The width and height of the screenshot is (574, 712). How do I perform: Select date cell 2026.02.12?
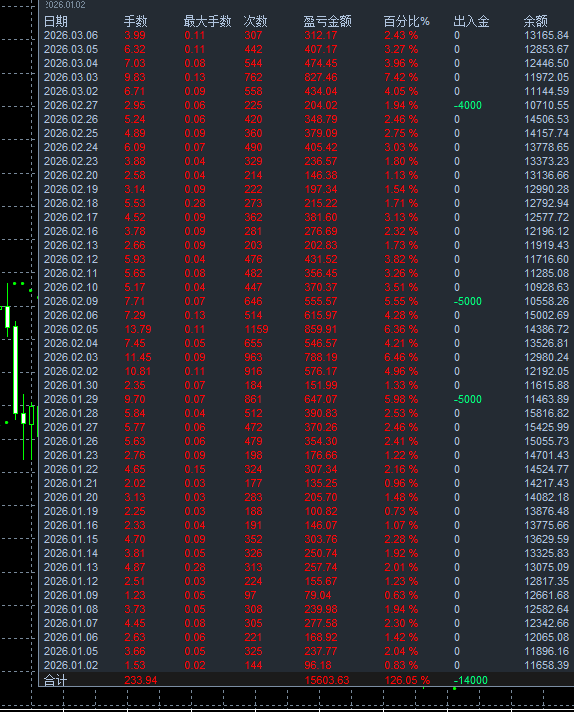[x=71, y=259]
